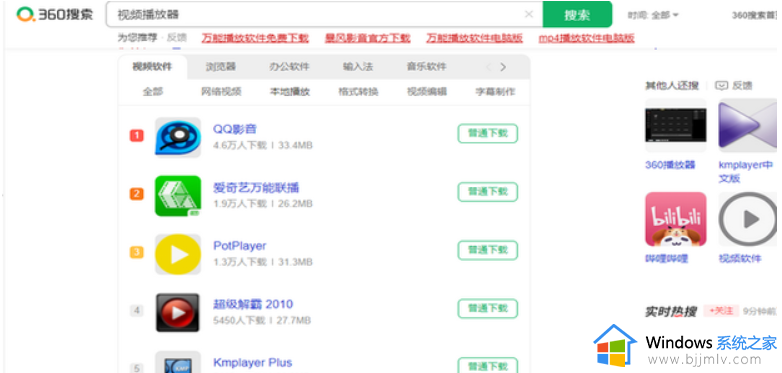Click rank badge 3 beside PotPlayer
782x373 pixels.
pos(137,252)
